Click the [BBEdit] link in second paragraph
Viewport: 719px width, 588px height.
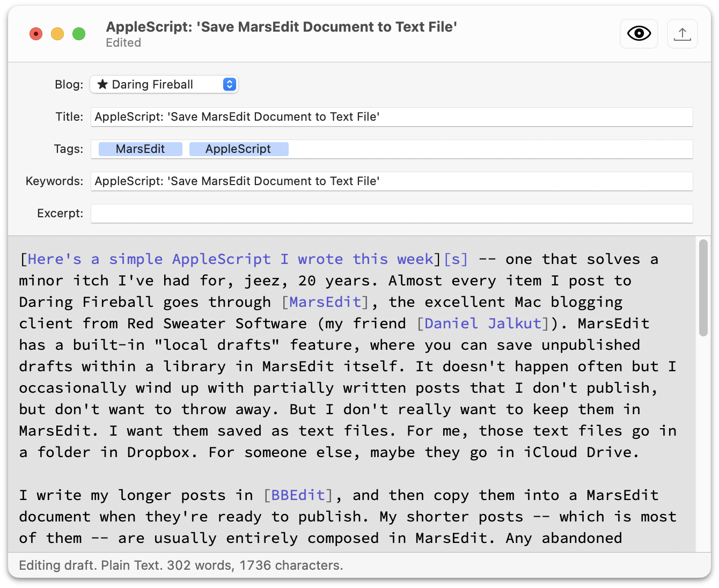298,495
